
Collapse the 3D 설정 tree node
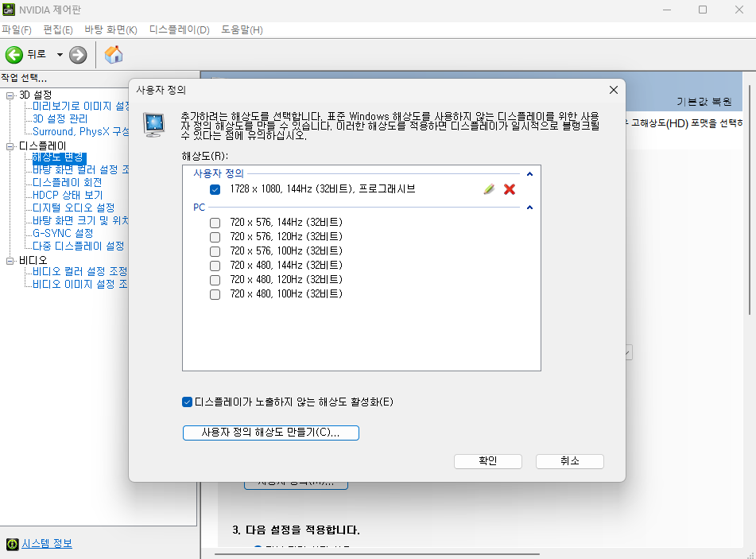point(10,95)
